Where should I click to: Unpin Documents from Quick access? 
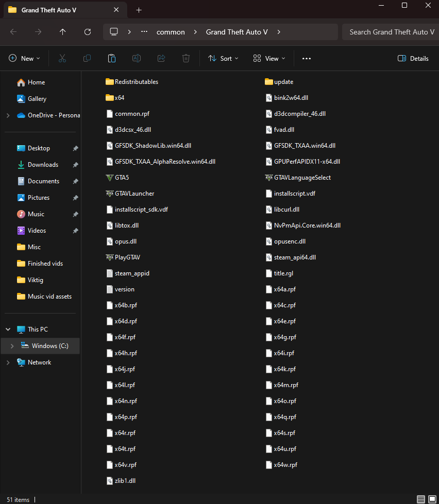coord(76,181)
